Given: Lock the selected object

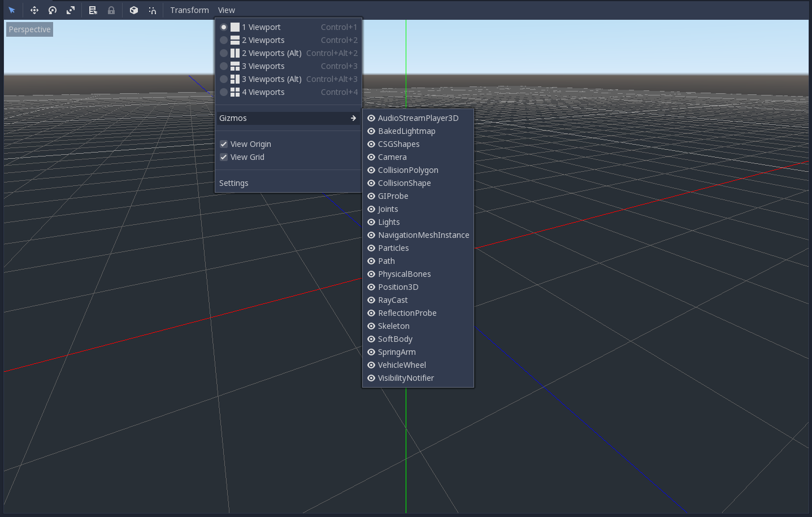Looking at the screenshot, I should coord(111,10).
